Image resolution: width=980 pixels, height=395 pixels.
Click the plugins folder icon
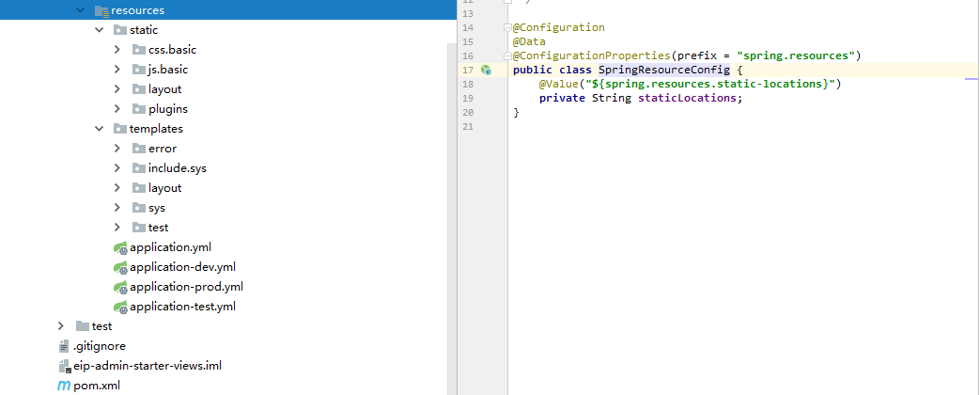click(139, 109)
